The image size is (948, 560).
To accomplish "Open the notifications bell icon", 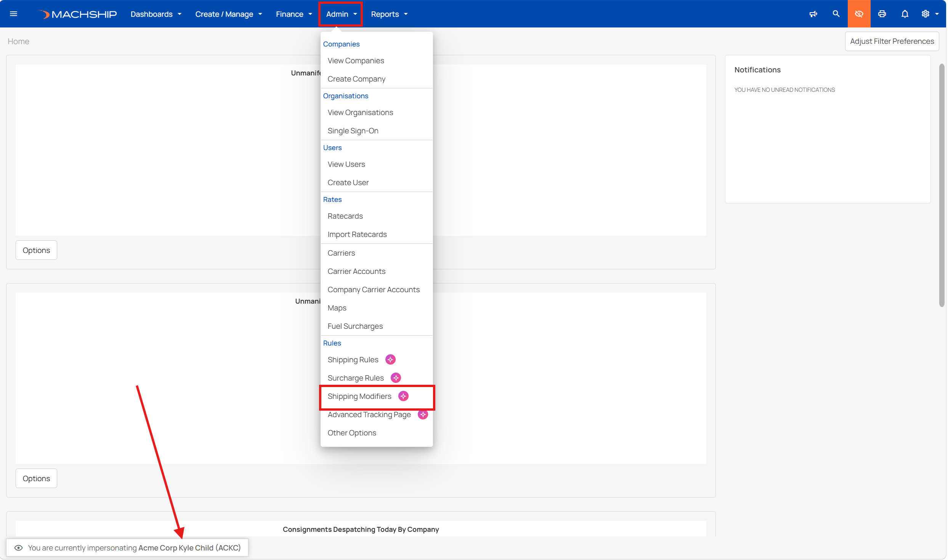I will (x=905, y=14).
